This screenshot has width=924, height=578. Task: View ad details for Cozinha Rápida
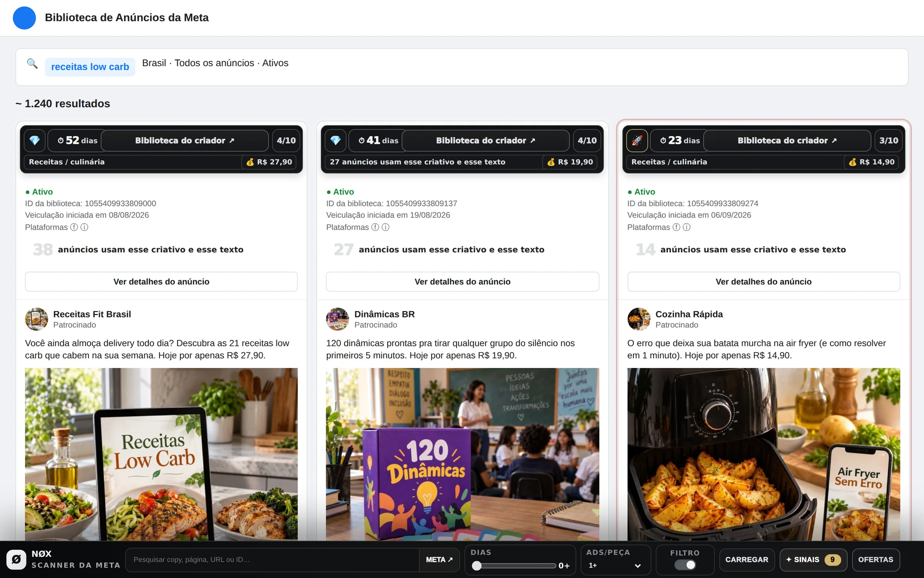click(x=763, y=282)
